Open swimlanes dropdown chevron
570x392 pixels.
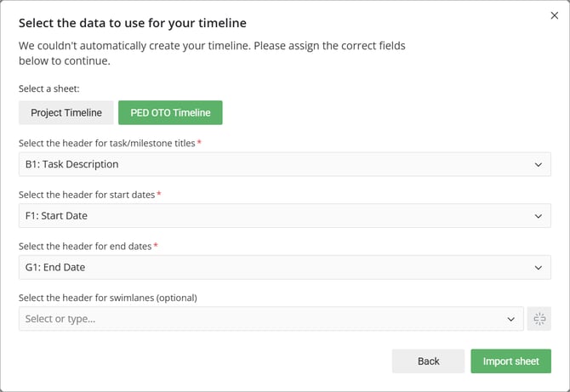point(510,319)
